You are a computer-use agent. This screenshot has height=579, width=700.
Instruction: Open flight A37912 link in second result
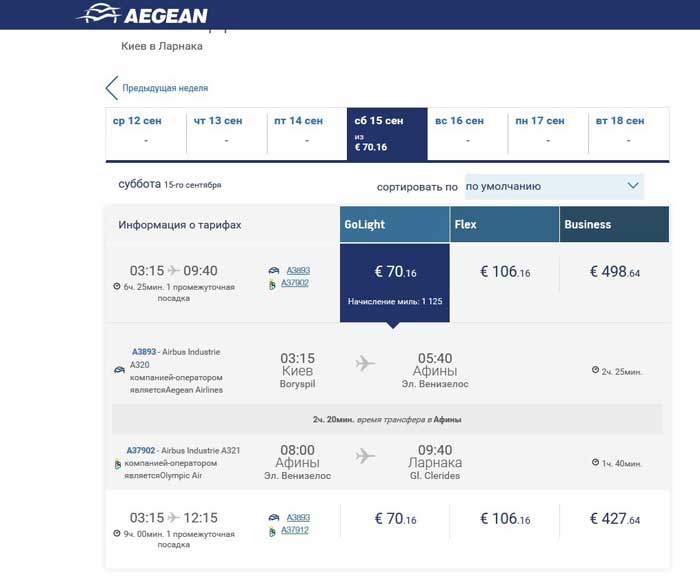pos(295,530)
